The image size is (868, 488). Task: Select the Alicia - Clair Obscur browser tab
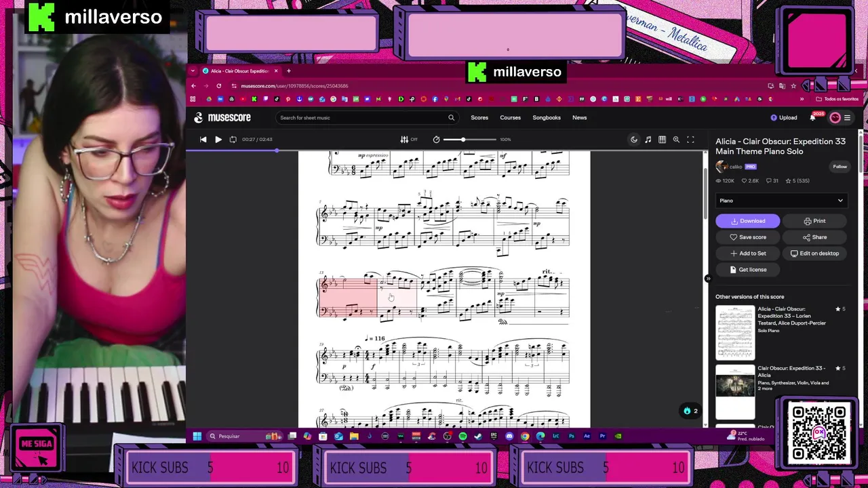[x=239, y=71]
